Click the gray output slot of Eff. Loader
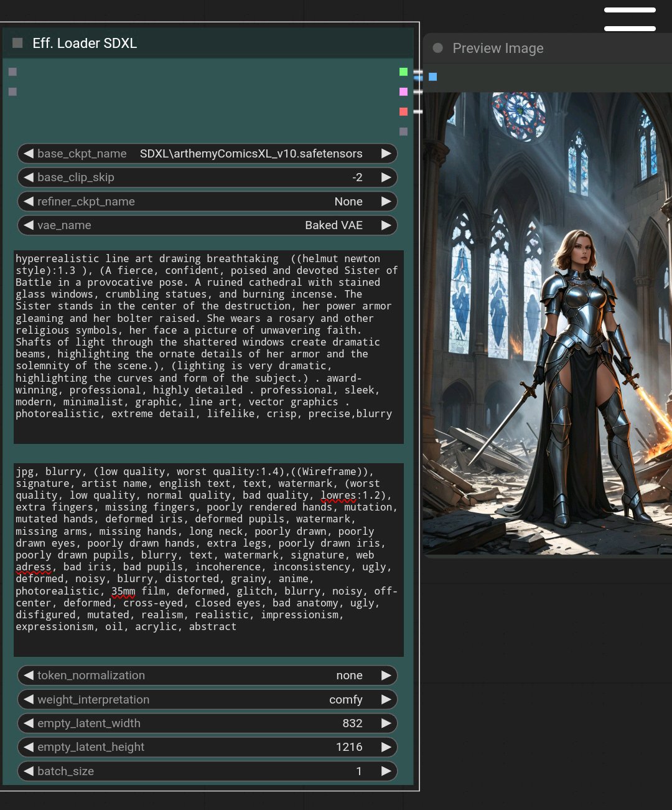 (x=403, y=131)
